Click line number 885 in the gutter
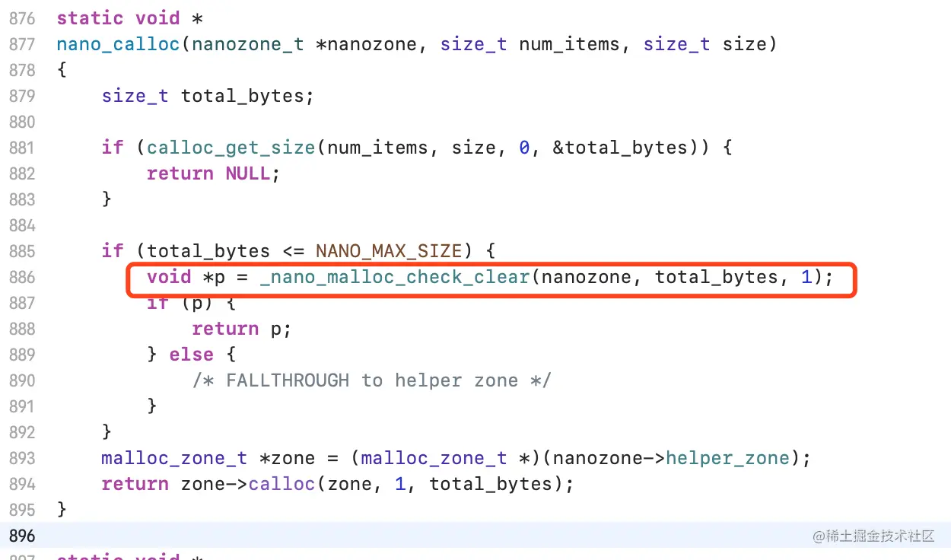This screenshot has width=951, height=560. coord(22,251)
